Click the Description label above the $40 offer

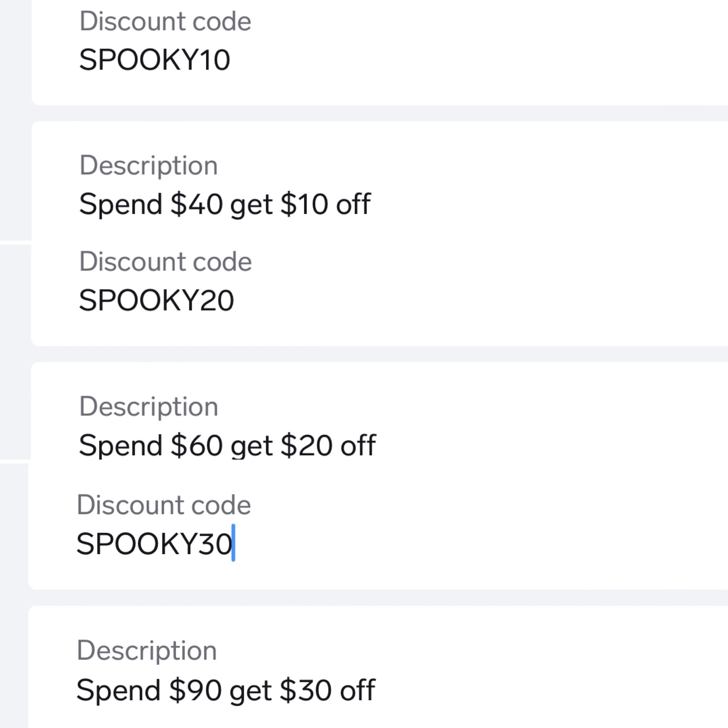click(149, 165)
